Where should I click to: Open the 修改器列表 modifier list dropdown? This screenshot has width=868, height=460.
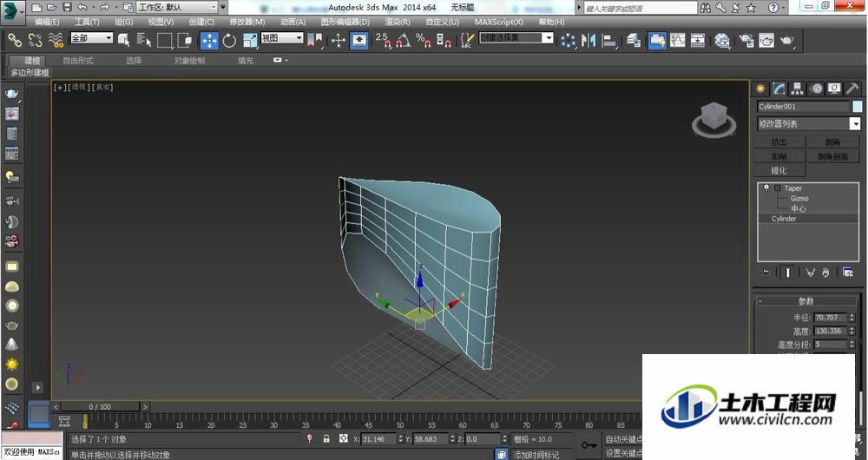(808, 123)
